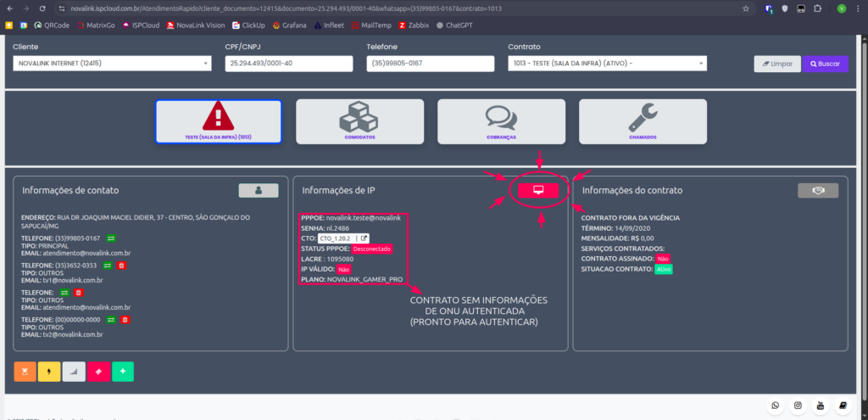Click the handshake icon in Informações do contrato
The width and height of the screenshot is (868, 420).
click(818, 191)
